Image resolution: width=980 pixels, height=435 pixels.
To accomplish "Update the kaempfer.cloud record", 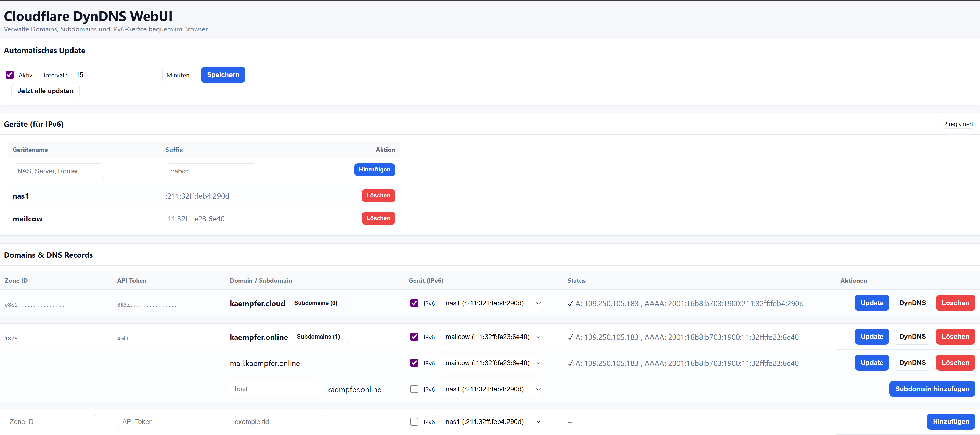I will click(872, 303).
